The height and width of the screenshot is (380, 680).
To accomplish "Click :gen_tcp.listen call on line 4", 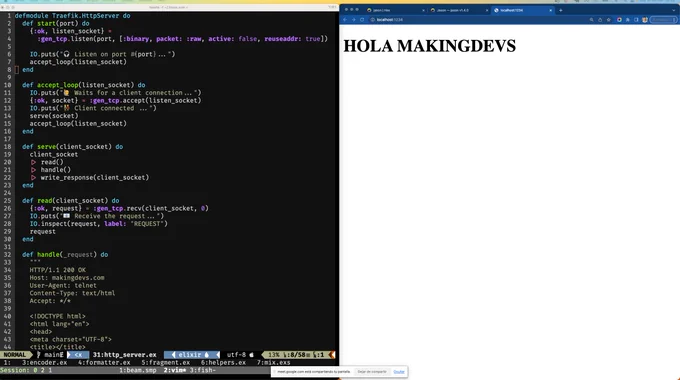I will click(183, 39).
